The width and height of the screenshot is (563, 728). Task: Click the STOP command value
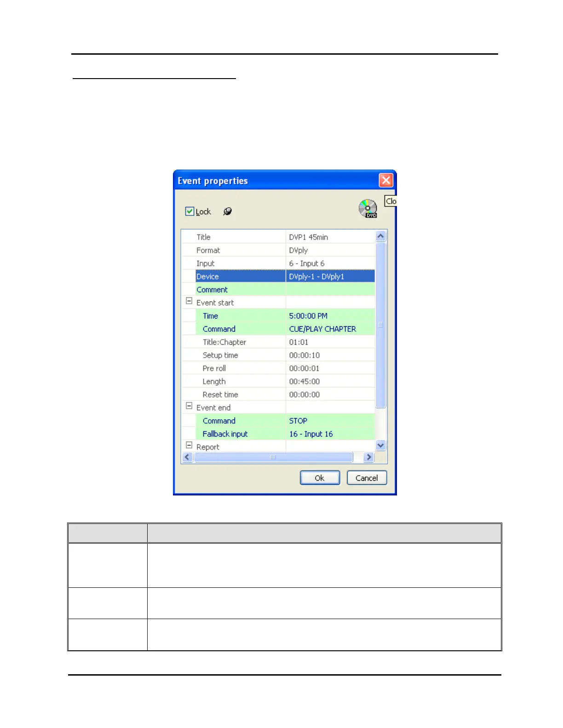tap(298, 421)
